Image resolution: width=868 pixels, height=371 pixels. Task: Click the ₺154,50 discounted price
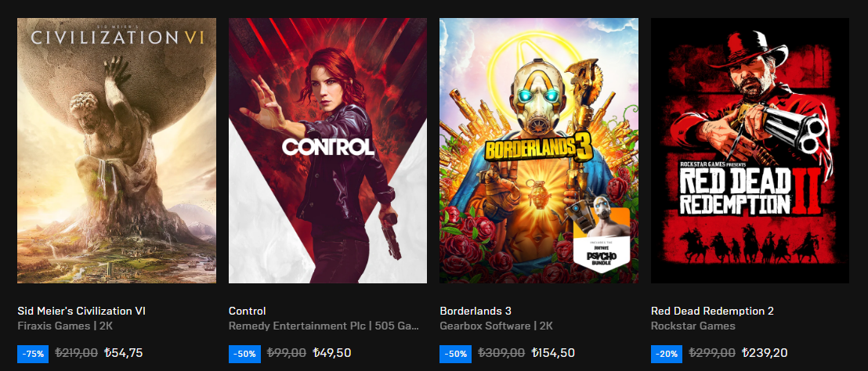coord(553,353)
